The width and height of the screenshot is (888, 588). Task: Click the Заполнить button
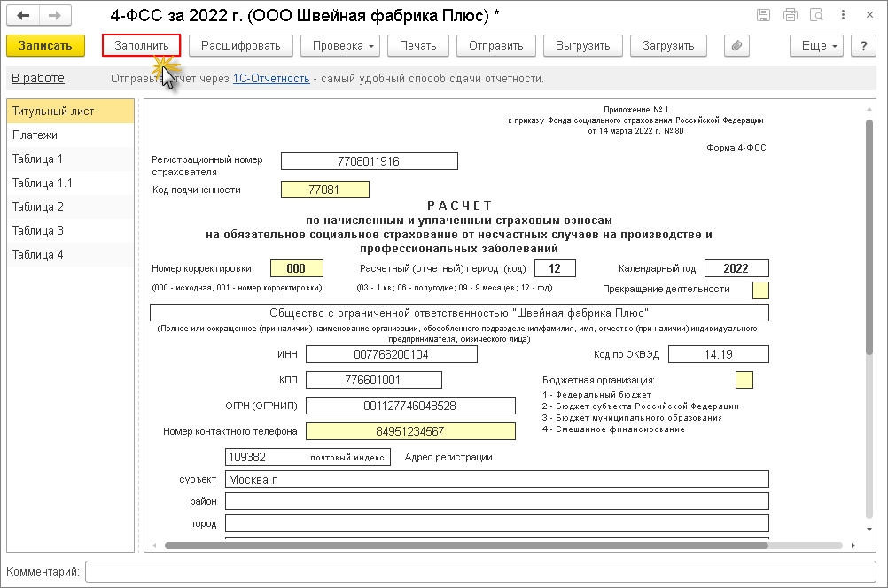(x=142, y=46)
